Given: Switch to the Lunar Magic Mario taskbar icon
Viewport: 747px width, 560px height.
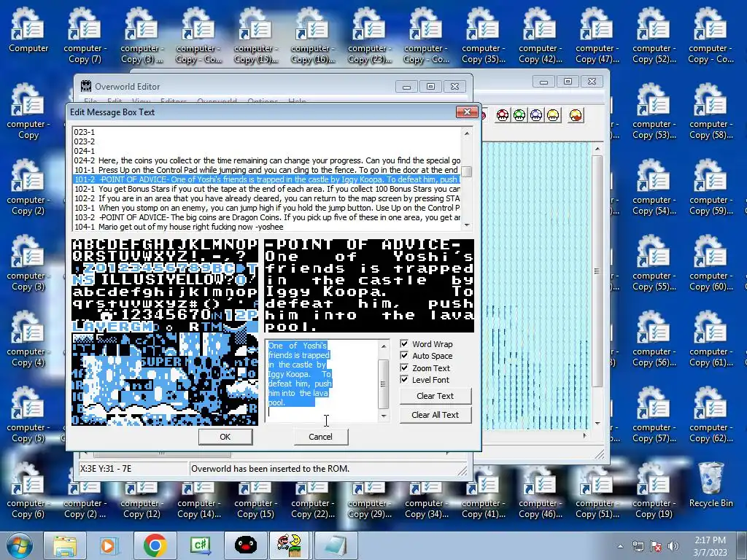Looking at the screenshot, I should [289, 545].
